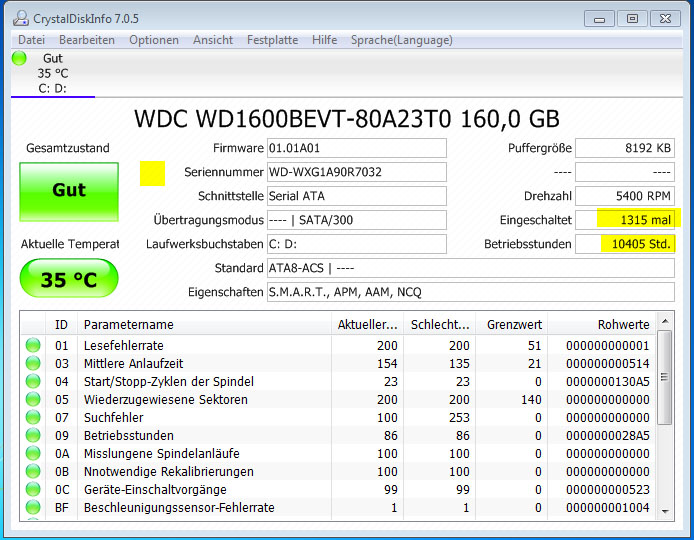
Task: Click raw value 000000000514
Action: [x=607, y=364]
